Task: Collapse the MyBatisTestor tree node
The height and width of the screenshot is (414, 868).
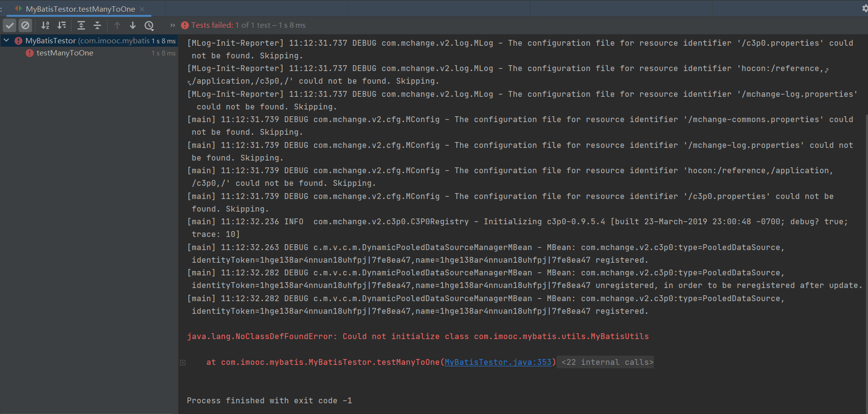Action: click(6, 40)
